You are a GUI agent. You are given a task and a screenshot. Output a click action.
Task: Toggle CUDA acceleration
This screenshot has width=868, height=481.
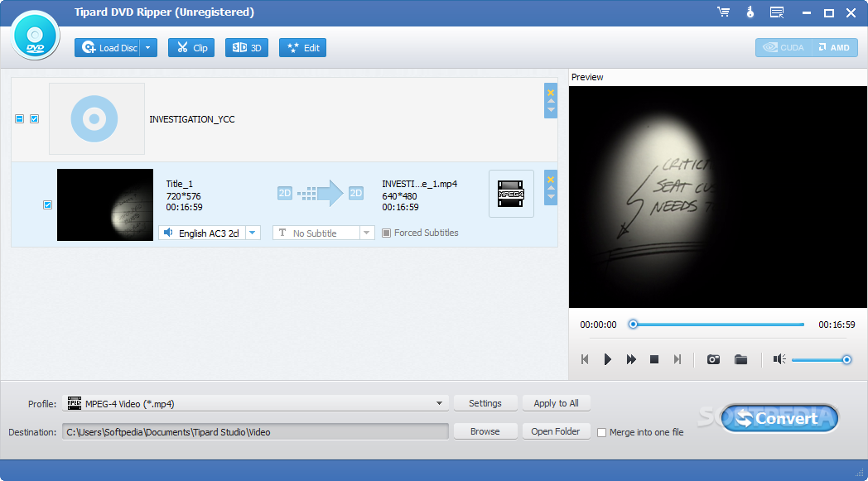[x=784, y=47]
